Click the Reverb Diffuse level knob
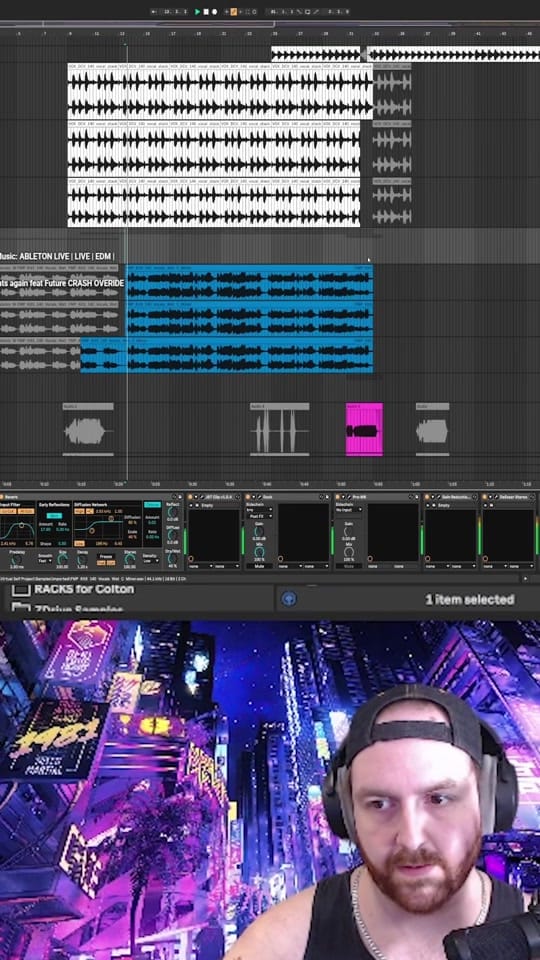The image size is (540, 960). [x=172, y=534]
